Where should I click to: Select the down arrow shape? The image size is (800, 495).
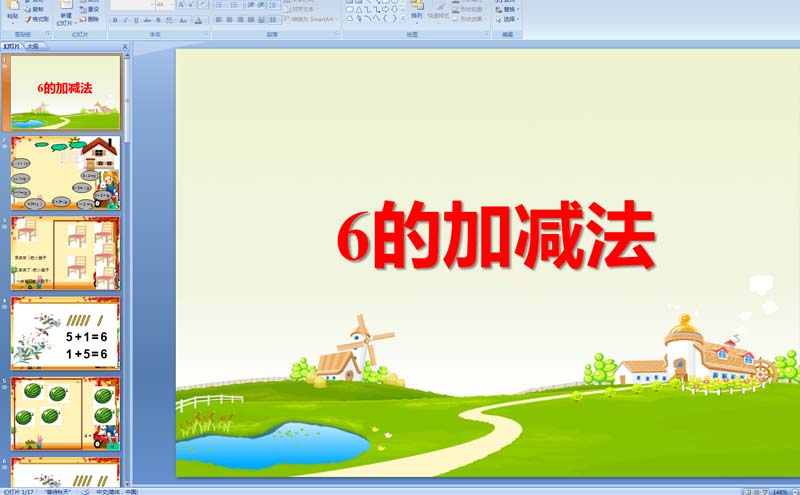(394, 9)
